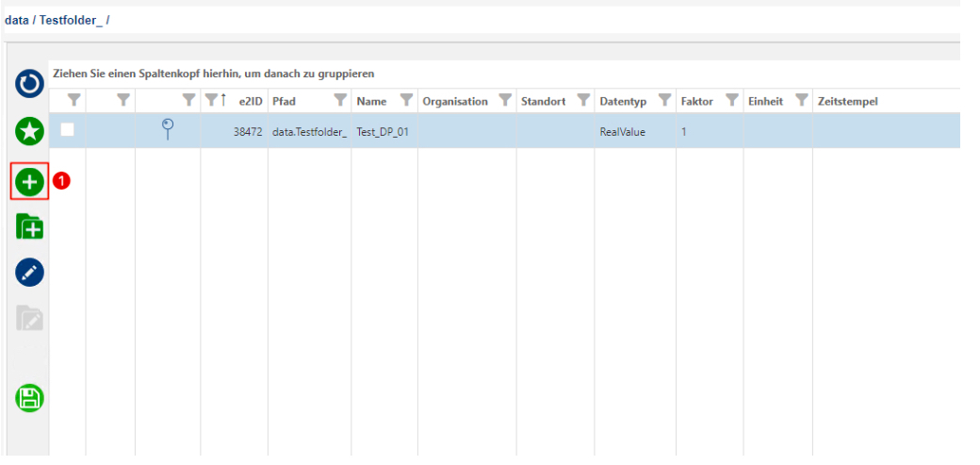Click the green star favorites icon
Viewport: 980px width, 465px height.
29,133
